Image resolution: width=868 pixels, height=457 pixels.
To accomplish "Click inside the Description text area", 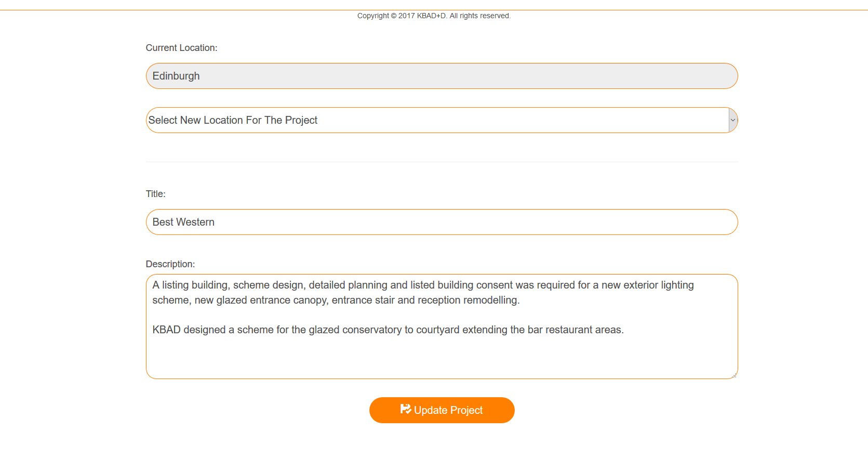I will point(442,327).
